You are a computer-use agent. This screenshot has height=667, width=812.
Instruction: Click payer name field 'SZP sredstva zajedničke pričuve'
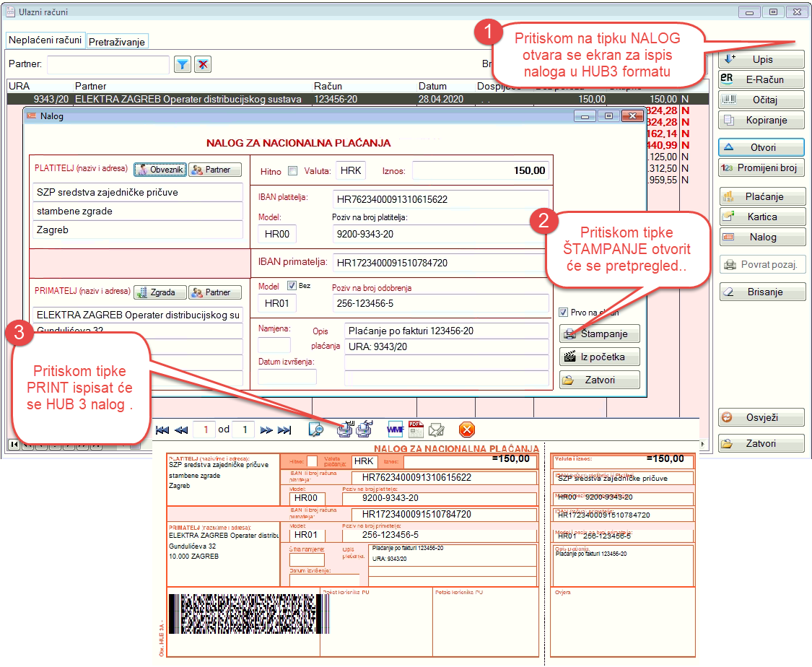pos(138,192)
